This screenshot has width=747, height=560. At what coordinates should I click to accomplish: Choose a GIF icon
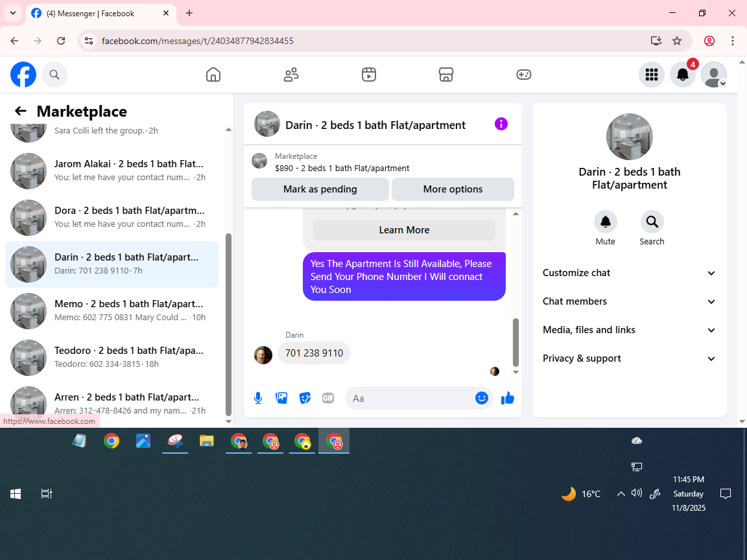[327, 398]
